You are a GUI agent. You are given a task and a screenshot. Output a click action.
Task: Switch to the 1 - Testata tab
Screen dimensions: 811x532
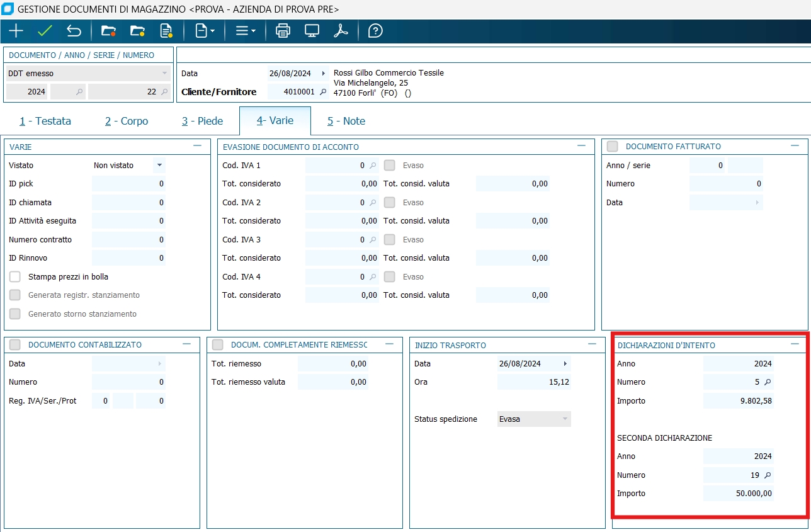[45, 121]
